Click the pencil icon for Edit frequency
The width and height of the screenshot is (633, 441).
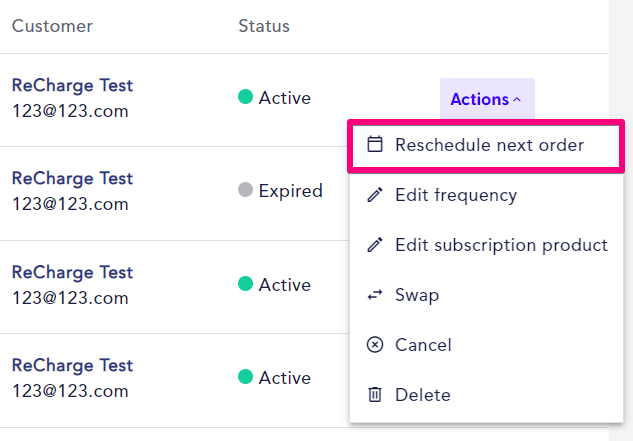pos(375,195)
